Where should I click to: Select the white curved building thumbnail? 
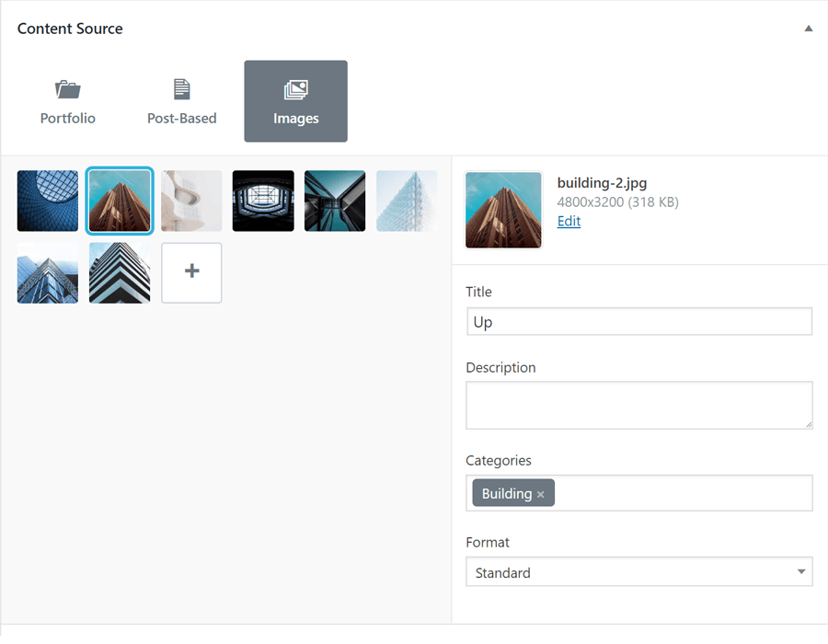[x=191, y=201]
